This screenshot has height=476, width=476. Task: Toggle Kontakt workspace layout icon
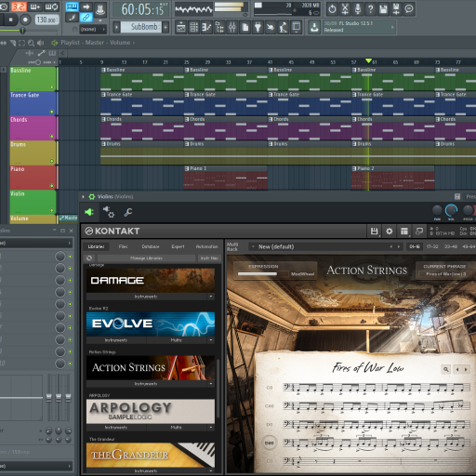404,231
